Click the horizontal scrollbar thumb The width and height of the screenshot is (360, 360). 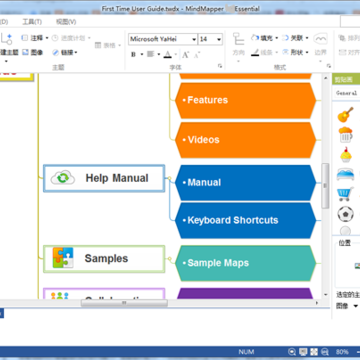tap(124, 303)
